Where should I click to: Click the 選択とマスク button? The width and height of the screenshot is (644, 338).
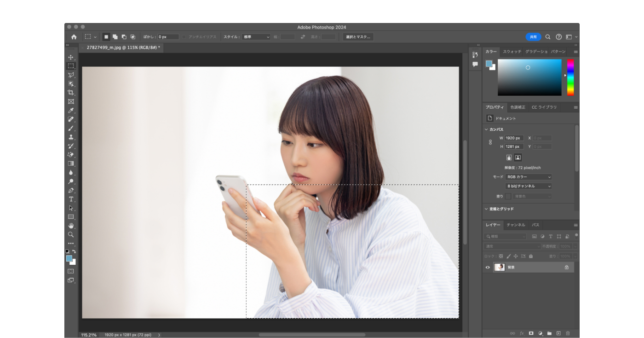[x=358, y=37]
